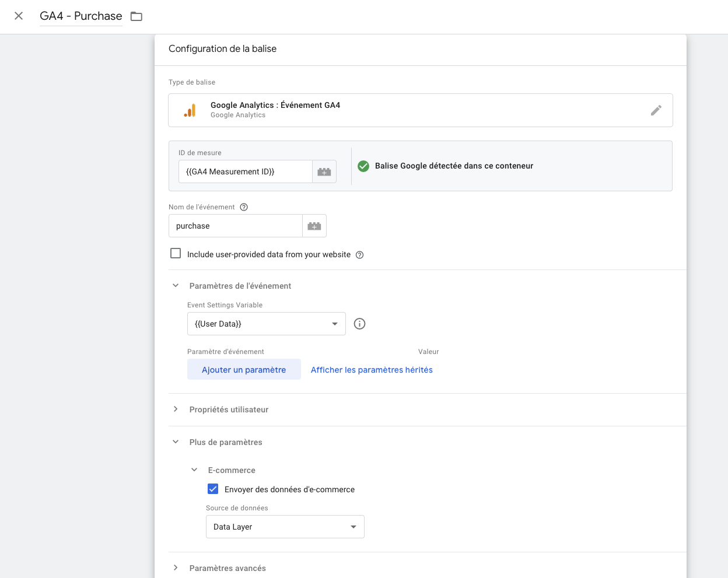Open the Event Settings Variable dropdown
Image resolution: width=728 pixels, height=578 pixels.
pos(267,324)
